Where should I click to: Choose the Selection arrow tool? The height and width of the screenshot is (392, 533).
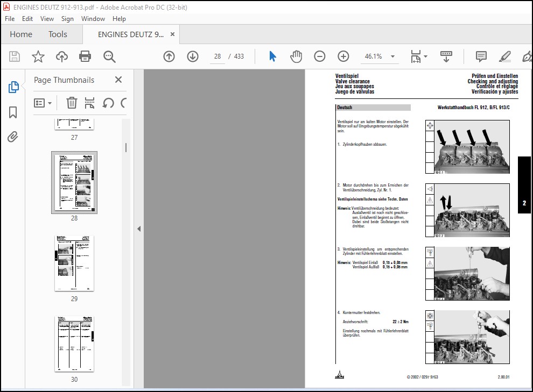click(272, 56)
